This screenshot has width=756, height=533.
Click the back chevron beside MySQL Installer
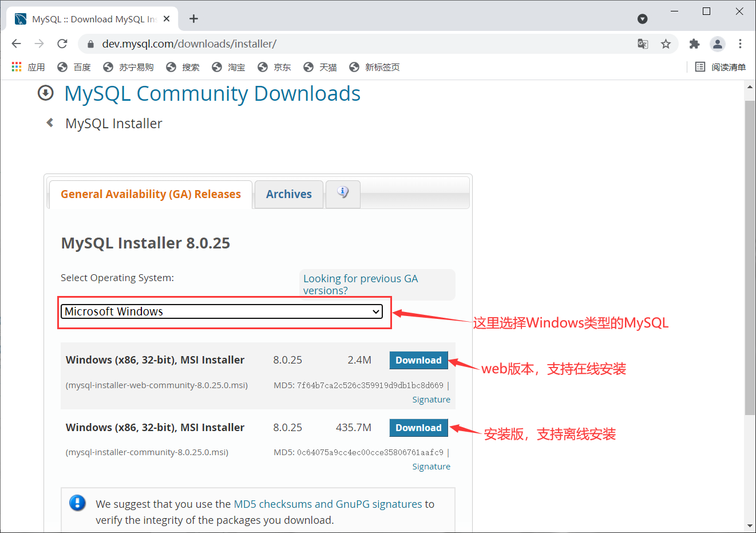tap(50, 123)
